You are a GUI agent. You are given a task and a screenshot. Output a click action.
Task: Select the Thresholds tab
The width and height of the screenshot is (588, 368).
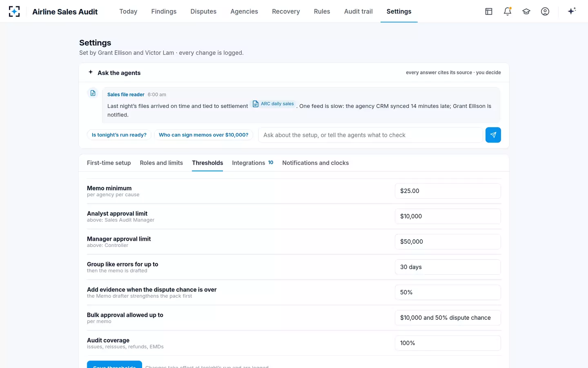207,163
